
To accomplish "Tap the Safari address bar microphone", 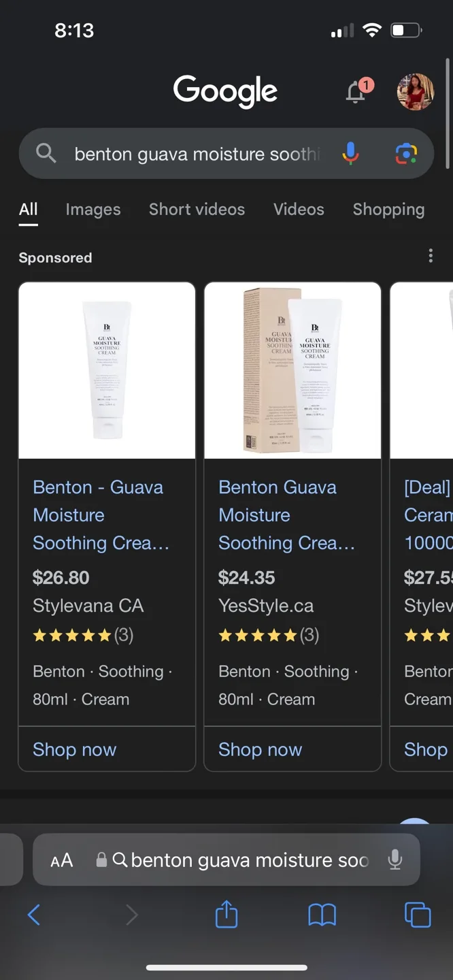I will (x=395, y=860).
